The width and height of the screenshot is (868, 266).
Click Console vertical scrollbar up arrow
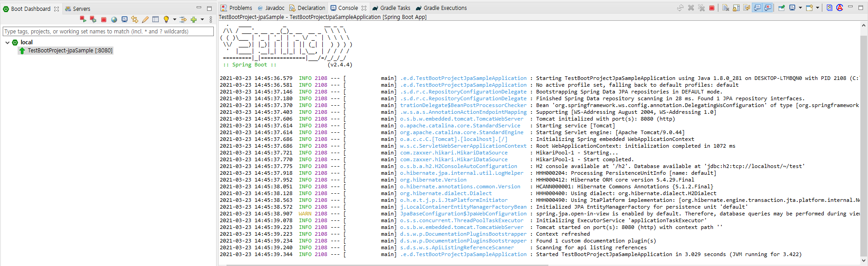pyautogui.click(x=864, y=26)
